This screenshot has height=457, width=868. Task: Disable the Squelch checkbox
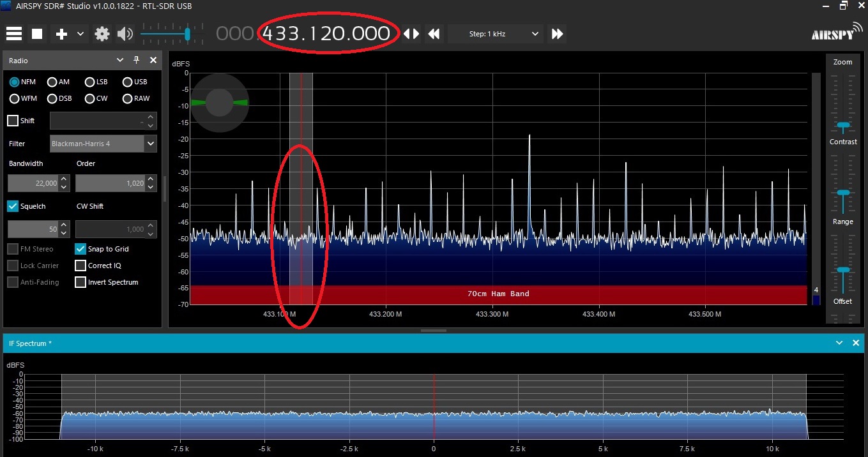[13, 206]
